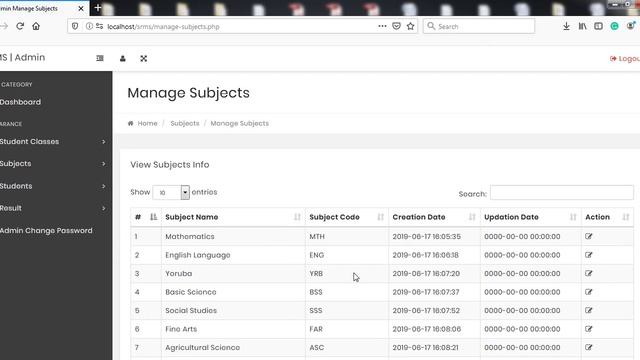Select creation date 2019-06-17 16:05:35
This screenshot has height=360, width=640.
coord(434,236)
